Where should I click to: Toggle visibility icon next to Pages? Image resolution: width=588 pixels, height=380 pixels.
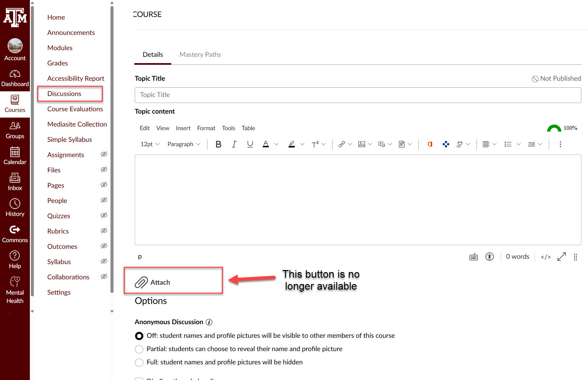(104, 185)
